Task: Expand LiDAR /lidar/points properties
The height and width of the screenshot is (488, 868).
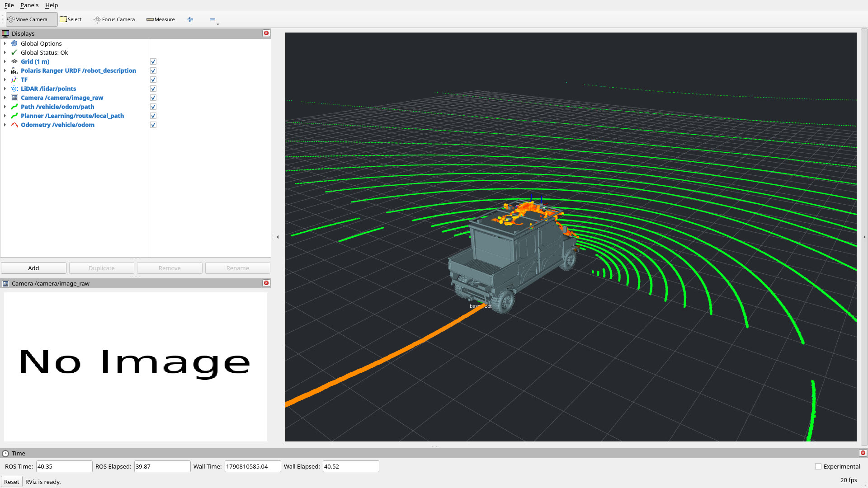Action: coord(5,89)
